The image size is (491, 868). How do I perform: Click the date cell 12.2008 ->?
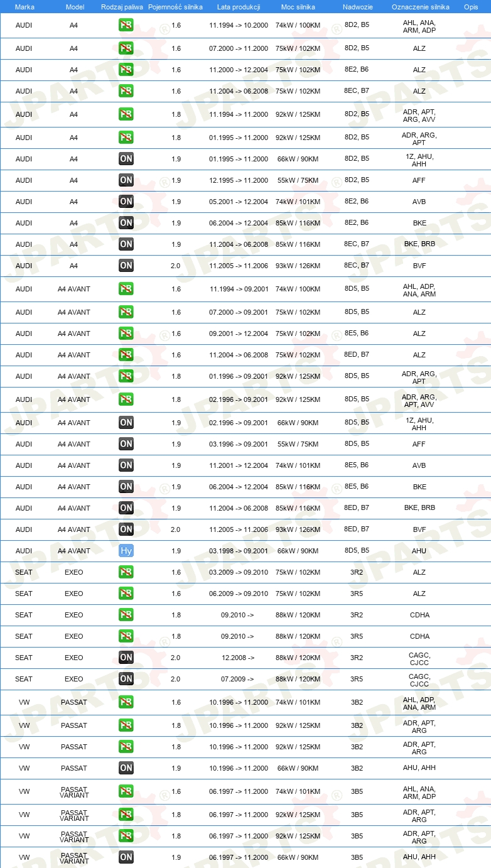pyautogui.click(x=238, y=658)
